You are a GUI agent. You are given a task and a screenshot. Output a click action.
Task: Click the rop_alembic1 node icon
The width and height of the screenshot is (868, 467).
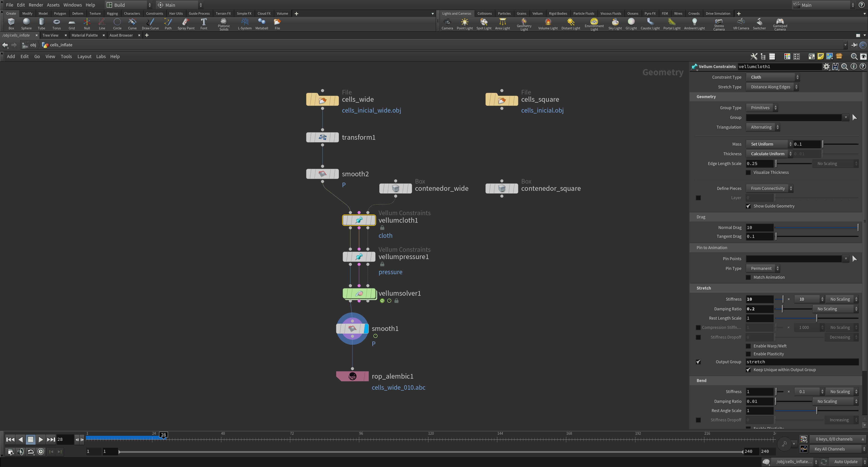tap(352, 376)
